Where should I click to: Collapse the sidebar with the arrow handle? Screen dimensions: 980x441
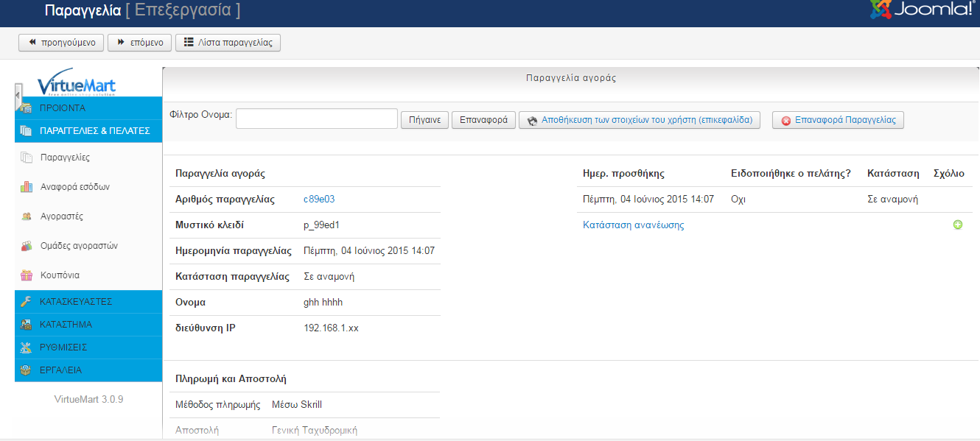pos(18,96)
